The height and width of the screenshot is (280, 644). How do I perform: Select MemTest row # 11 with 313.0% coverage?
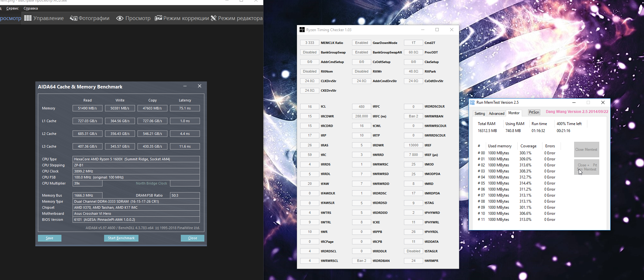tap(516, 220)
